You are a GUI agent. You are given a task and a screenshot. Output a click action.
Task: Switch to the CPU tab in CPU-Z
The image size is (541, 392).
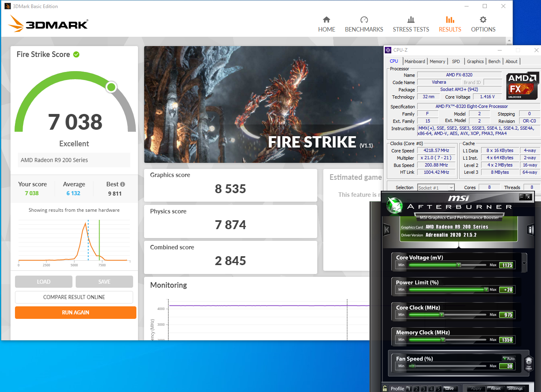click(x=394, y=61)
